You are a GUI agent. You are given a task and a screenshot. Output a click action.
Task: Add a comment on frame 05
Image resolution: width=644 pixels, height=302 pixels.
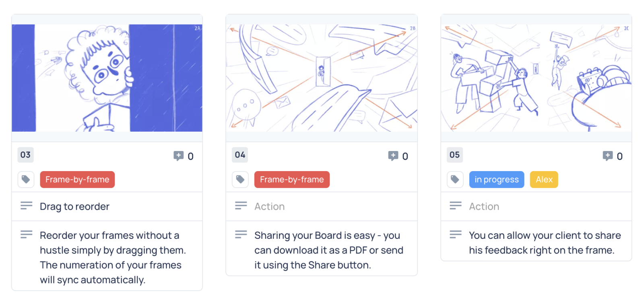[607, 156]
